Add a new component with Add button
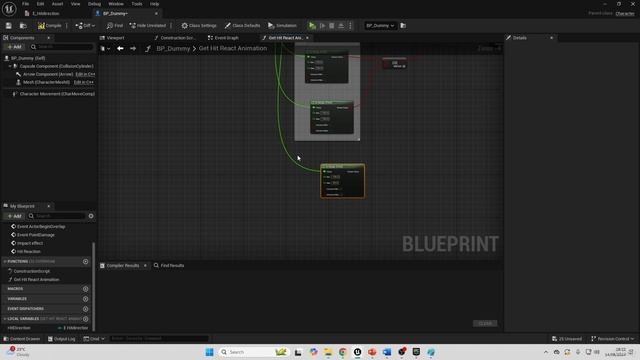This screenshot has height=360, width=640. click(x=14, y=47)
